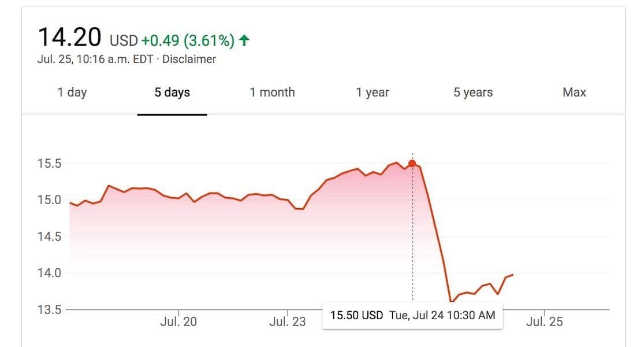Viewport: 644px width, 347px height.
Task: Click the Jul. 23 date axis label
Action: click(x=287, y=322)
